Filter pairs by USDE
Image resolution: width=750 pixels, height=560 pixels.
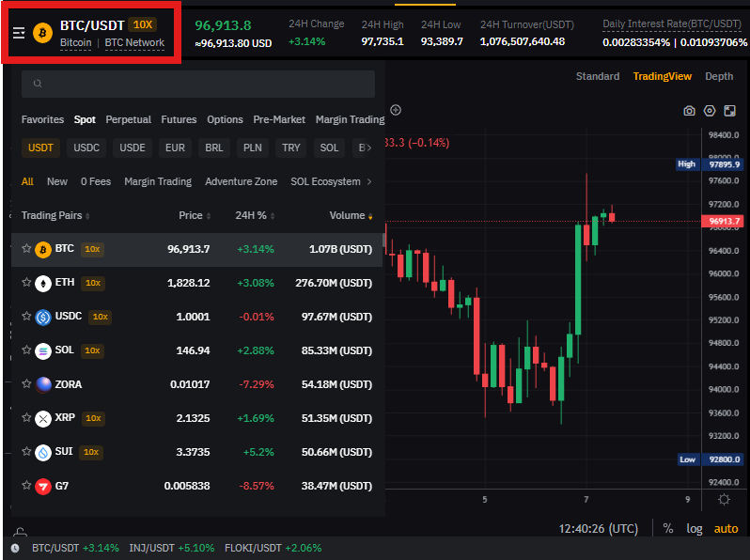[133, 148]
